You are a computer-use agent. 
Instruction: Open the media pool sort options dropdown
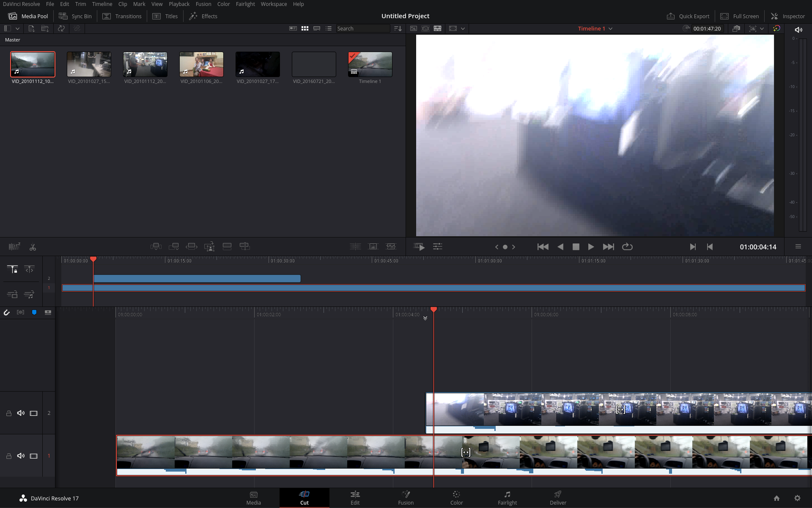coord(398,28)
